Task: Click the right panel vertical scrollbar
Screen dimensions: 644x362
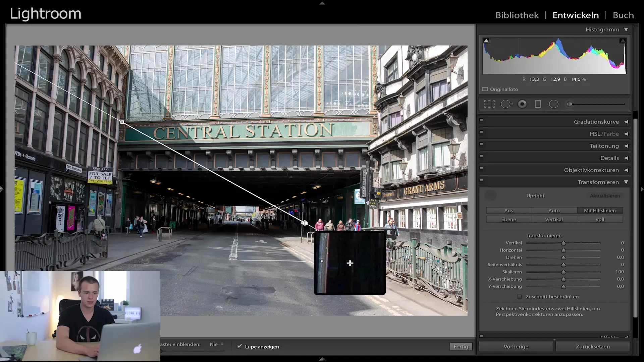Action: point(635,218)
